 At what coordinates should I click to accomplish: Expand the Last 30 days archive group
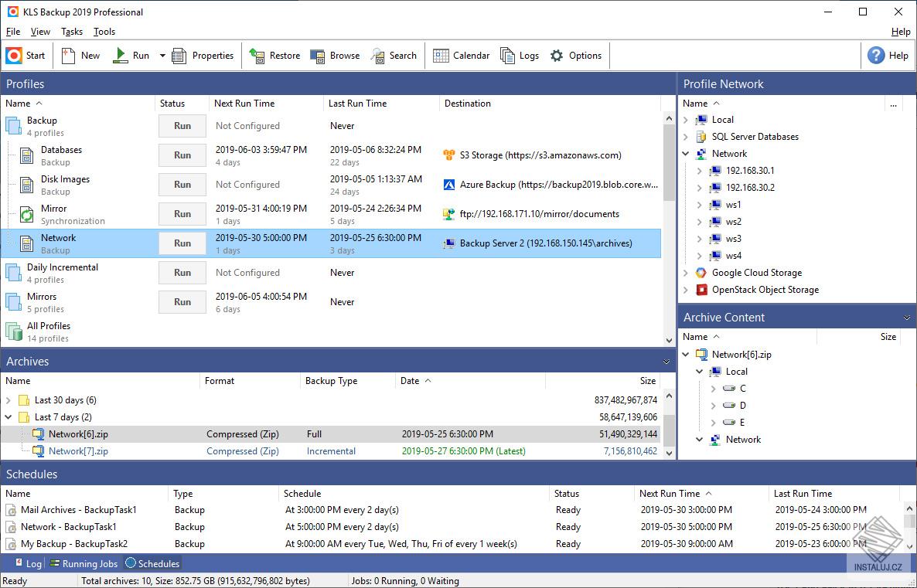tap(9, 400)
